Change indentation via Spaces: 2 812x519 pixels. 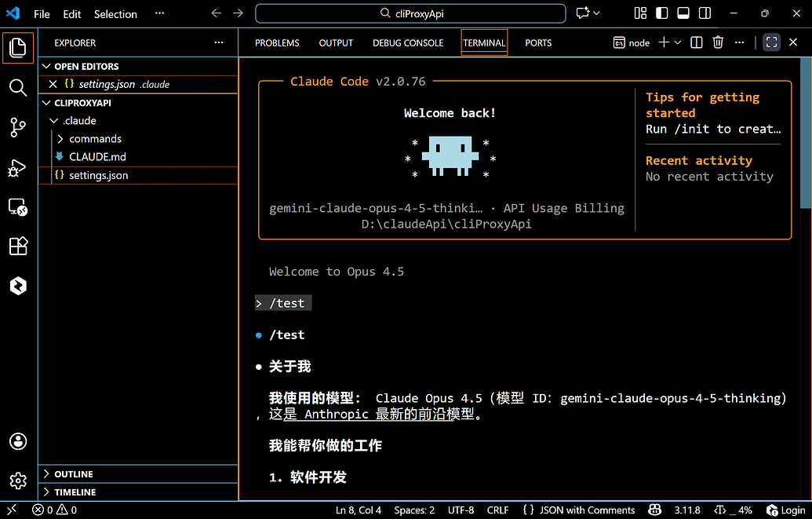(414, 510)
